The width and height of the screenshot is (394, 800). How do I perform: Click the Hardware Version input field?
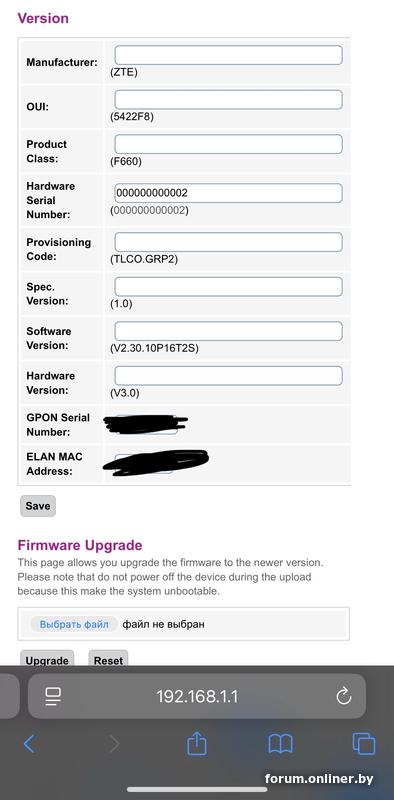point(228,375)
